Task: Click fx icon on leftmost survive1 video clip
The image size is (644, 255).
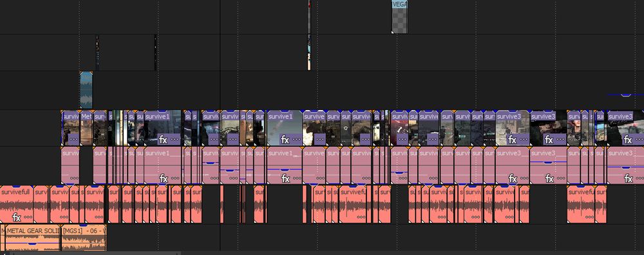Action: point(163,140)
